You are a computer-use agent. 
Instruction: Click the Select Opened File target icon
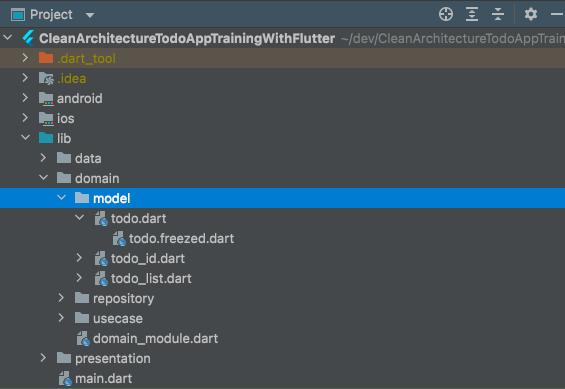pyautogui.click(x=446, y=14)
